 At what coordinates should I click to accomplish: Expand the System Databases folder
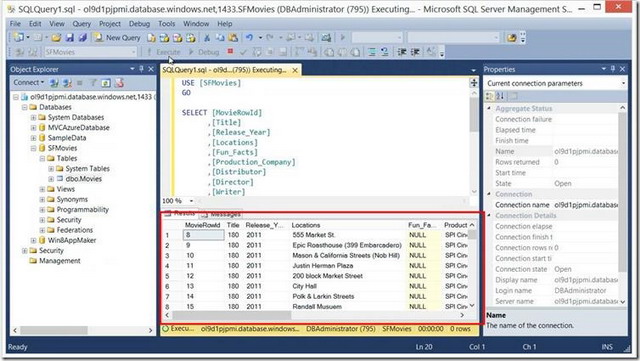click(33, 117)
